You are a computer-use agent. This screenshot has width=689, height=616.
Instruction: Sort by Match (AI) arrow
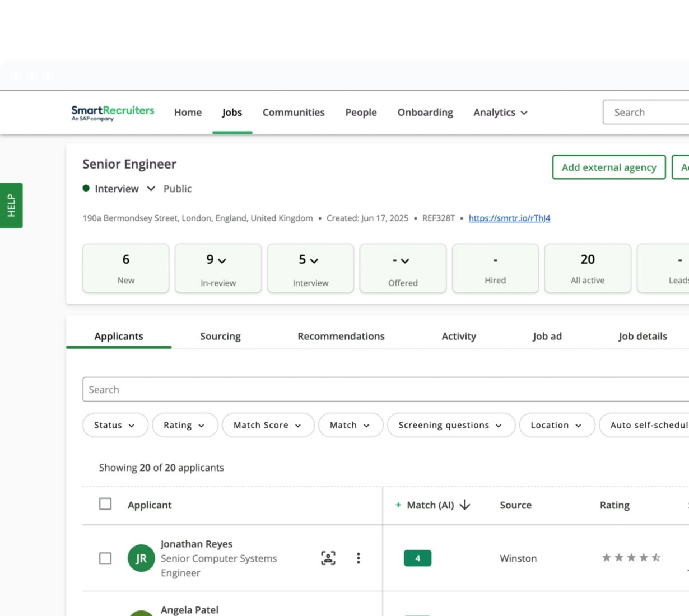(x=465, y=505)
